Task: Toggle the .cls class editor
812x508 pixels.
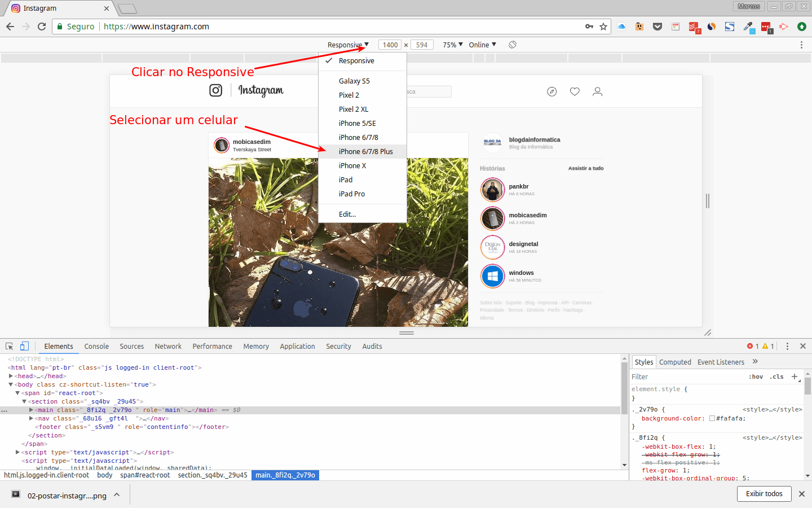Action: pos(777,376)
